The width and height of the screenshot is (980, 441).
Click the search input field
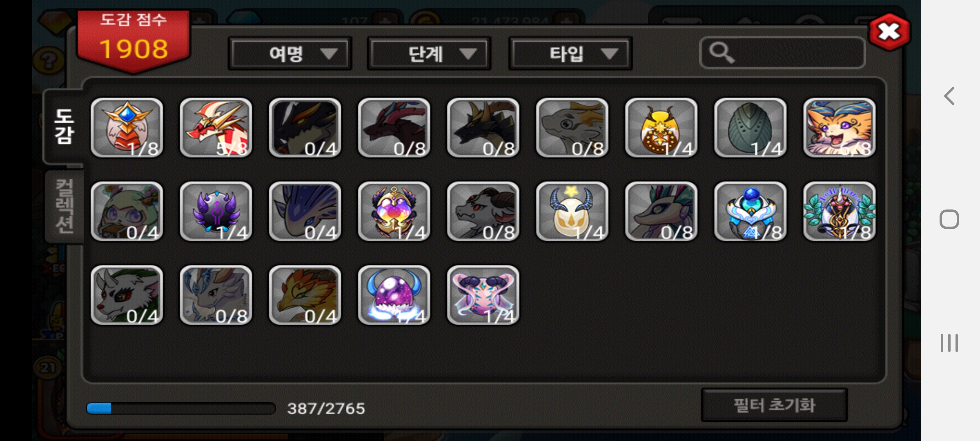pos(782,53)
